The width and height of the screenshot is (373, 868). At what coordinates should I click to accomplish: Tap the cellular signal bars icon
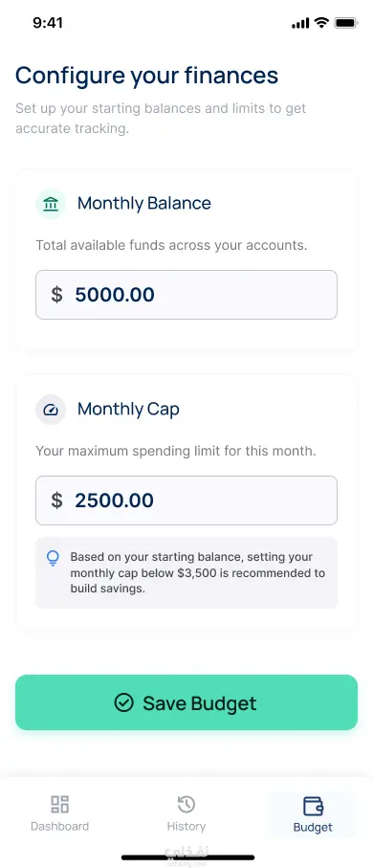pyautogui.click(x=300, y=23)
